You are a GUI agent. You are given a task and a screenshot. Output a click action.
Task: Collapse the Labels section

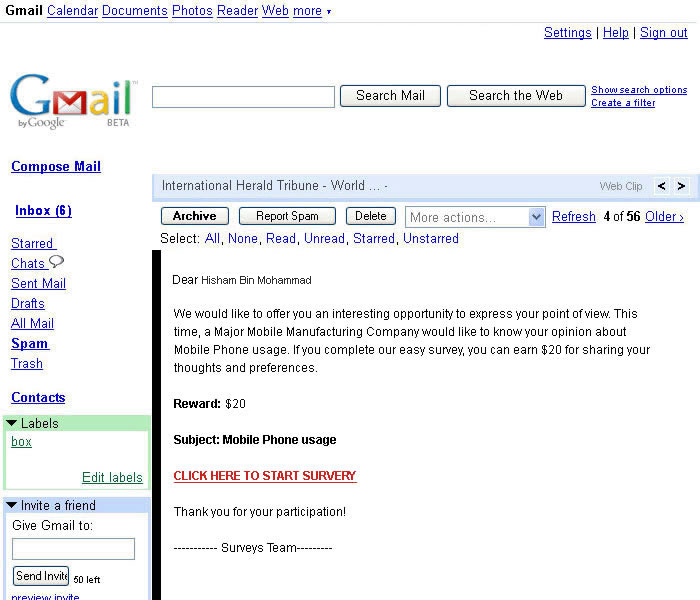(12, 423)
